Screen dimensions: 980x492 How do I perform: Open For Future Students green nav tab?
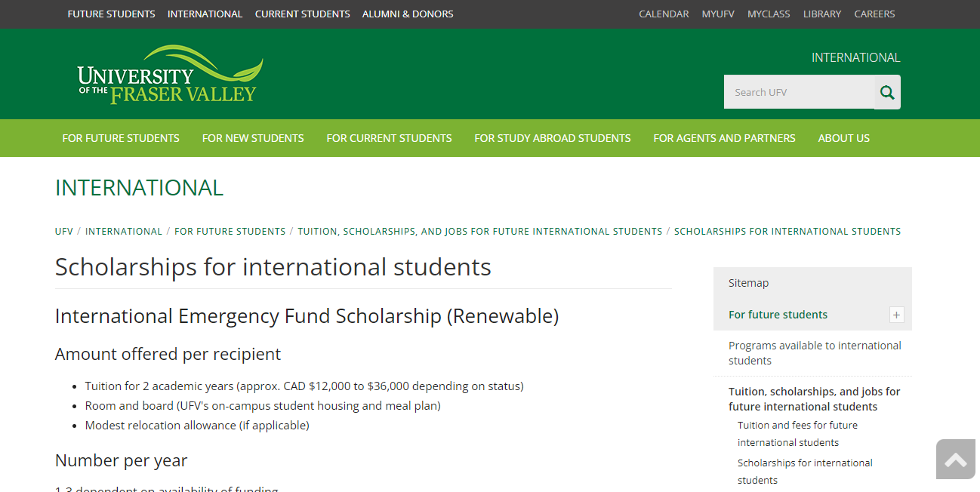pyautogui.click(x=121, y=138)
